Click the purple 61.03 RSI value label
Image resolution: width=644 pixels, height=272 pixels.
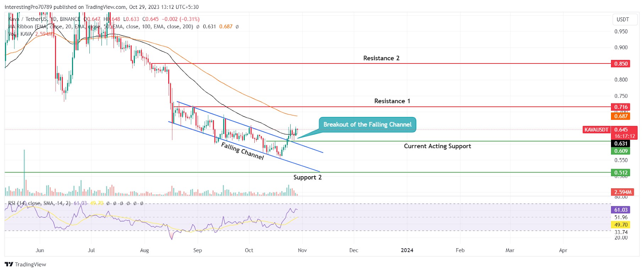point(621,210)
